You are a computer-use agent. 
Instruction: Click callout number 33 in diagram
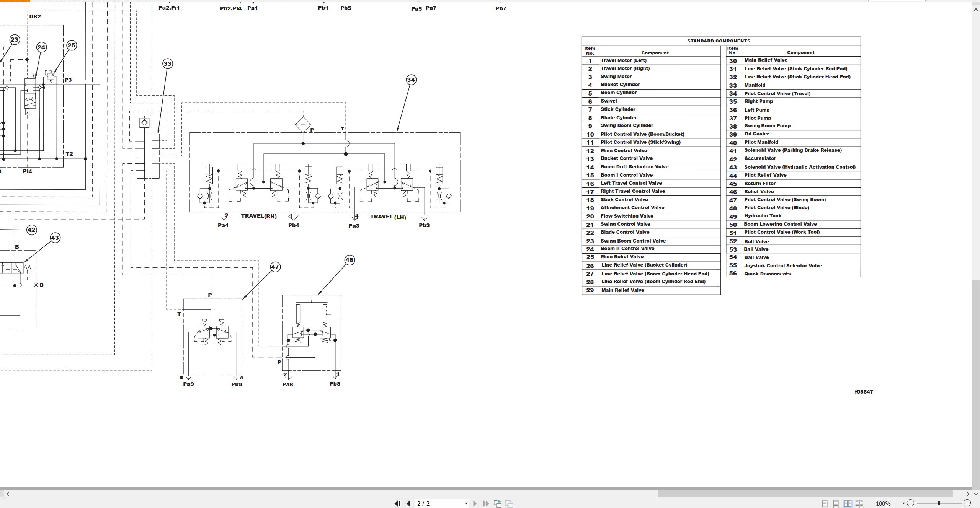coord(167,63)
